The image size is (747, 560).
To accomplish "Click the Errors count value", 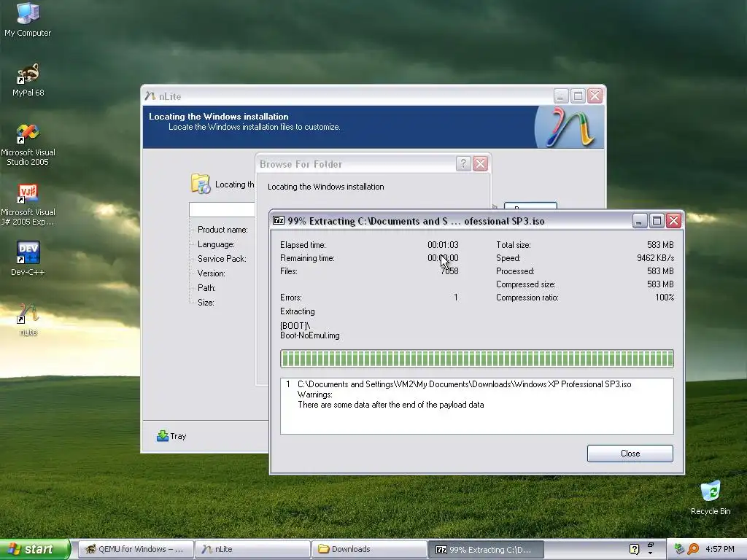I will [x=455, y=297].
